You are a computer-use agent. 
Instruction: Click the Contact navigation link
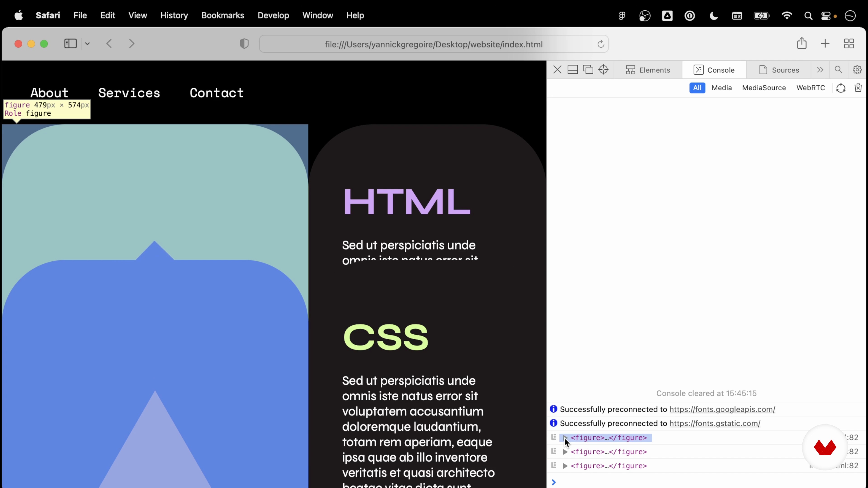click(x=217, y=93)
